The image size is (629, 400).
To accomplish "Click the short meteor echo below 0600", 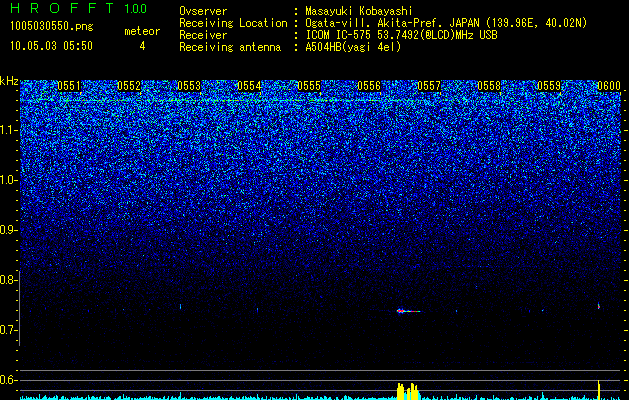I will click(599, 306).
